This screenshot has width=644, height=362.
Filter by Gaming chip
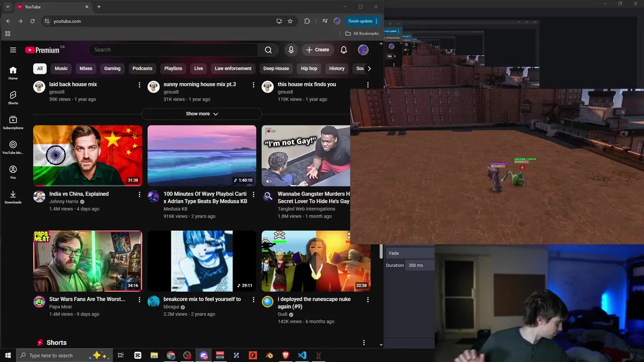tap(112, 68)
